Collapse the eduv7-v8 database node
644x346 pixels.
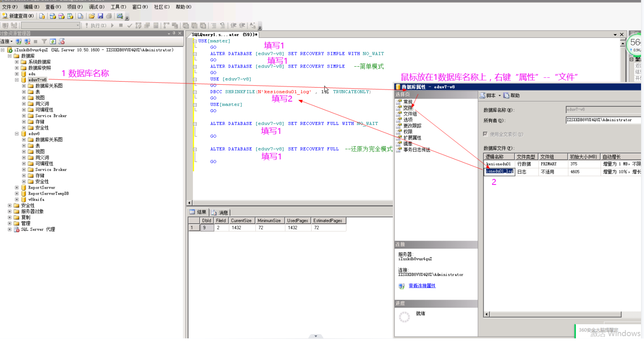point(17,80)
